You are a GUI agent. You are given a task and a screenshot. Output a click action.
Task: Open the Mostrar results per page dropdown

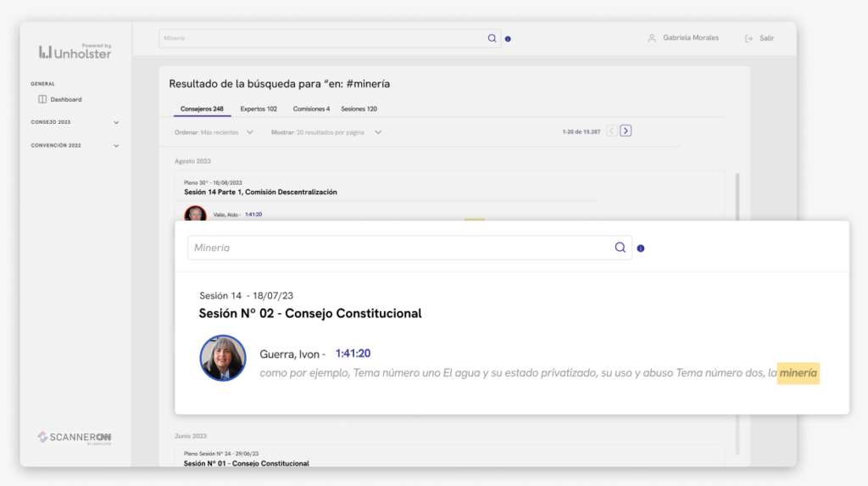point(378,132)
